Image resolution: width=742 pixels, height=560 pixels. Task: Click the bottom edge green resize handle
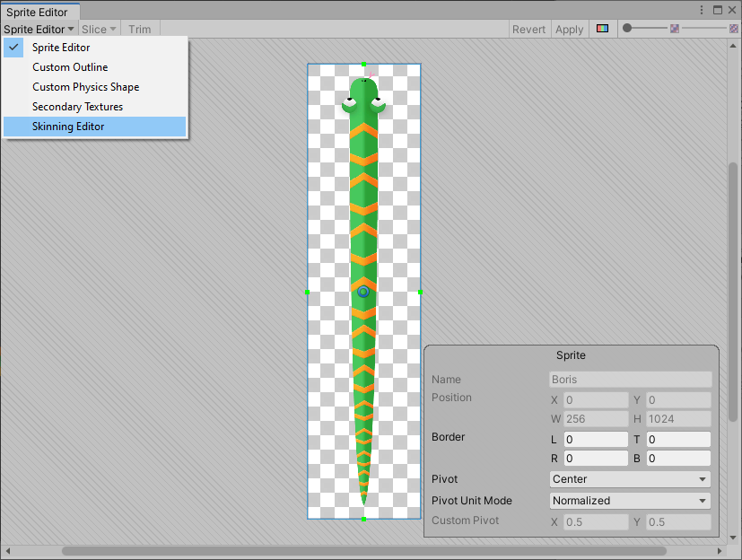[x=363, y=519]
